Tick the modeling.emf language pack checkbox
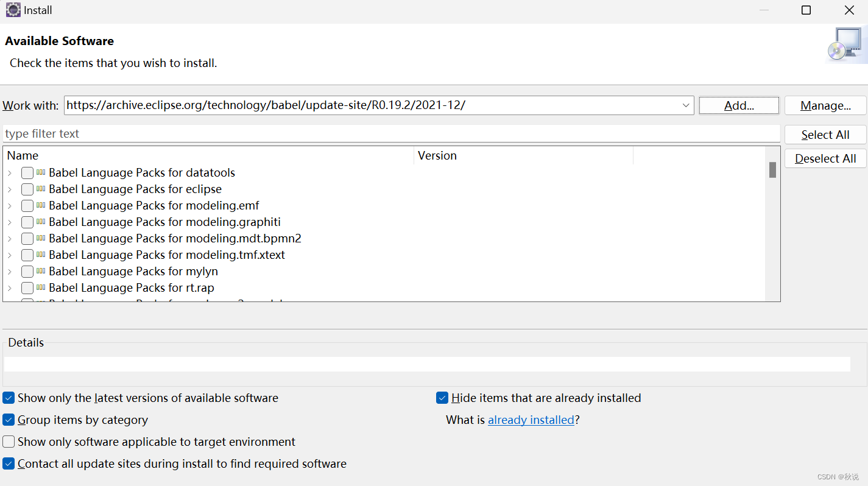 coord(27,206)
